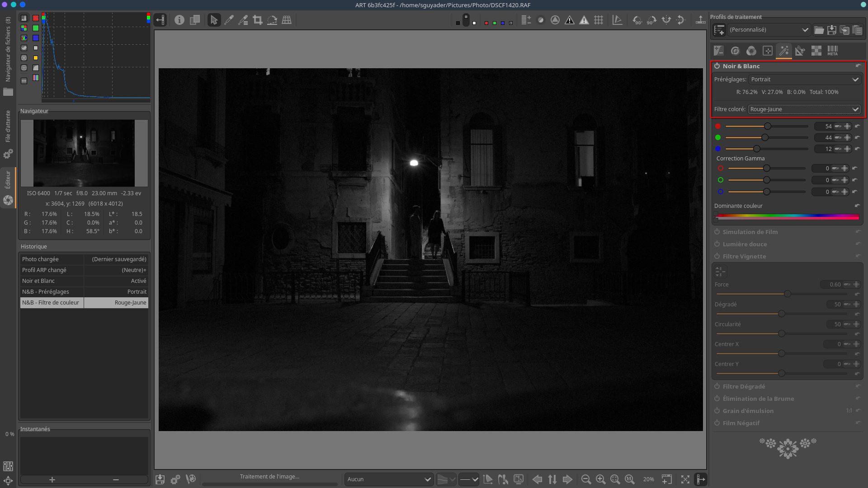Enable the Simulation de Film tool
The image size is (868, 488).
[x=717, y=232]
